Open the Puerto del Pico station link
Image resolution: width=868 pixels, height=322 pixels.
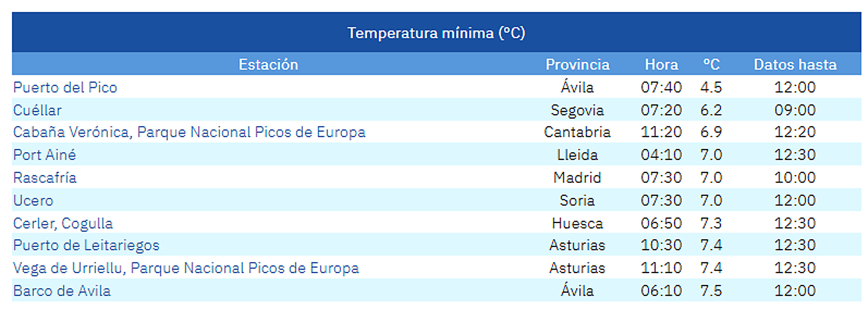coord(65,87)
